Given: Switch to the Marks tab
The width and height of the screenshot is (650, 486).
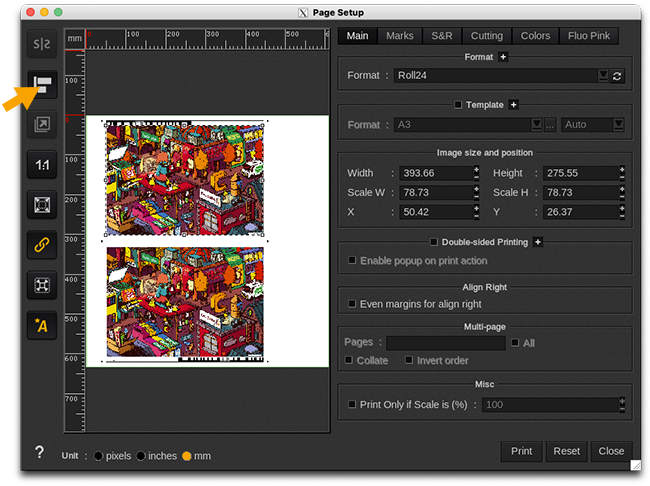Looking at the screenshot, I should point(400,36).
